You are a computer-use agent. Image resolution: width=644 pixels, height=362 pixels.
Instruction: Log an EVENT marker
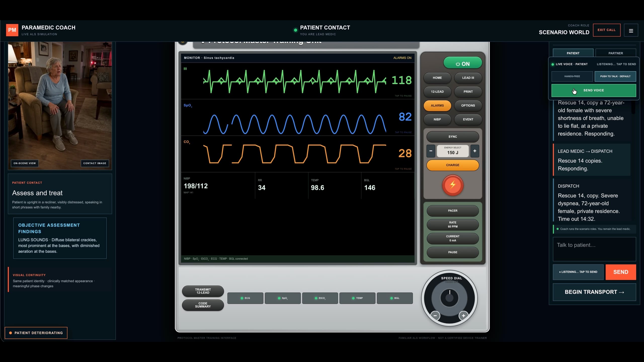pos(468,119)
